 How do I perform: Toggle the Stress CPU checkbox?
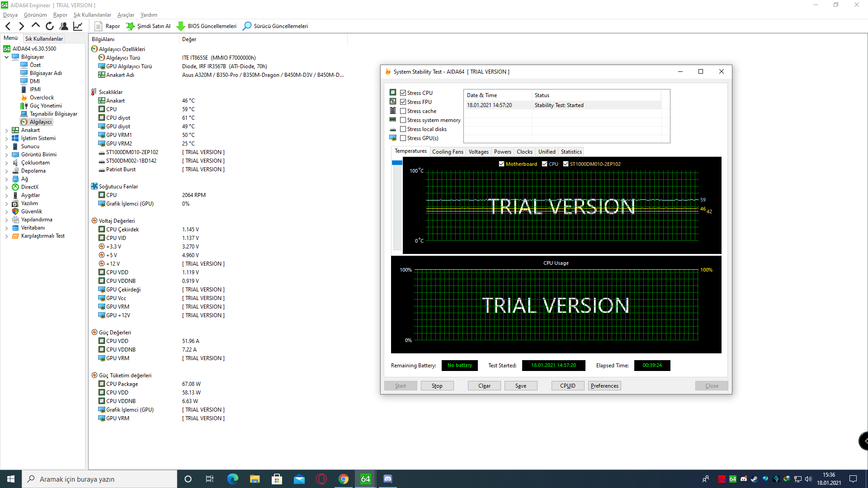point(404,93)
